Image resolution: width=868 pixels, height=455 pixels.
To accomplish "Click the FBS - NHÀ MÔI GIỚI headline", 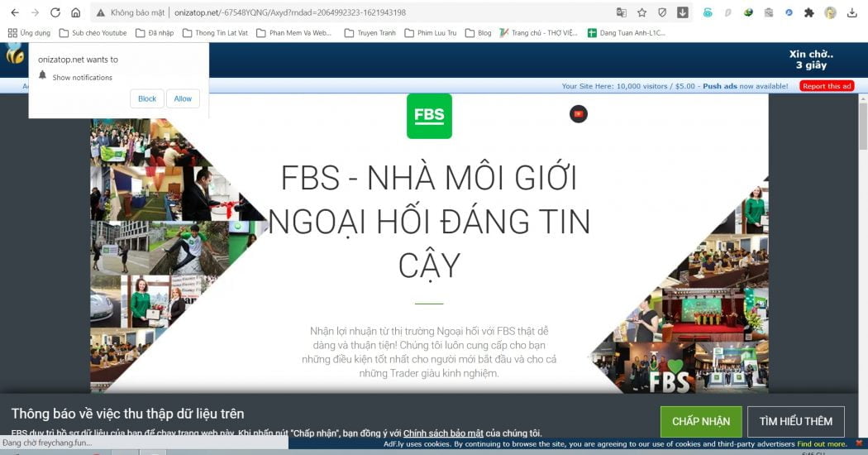I will pos(429,221).
